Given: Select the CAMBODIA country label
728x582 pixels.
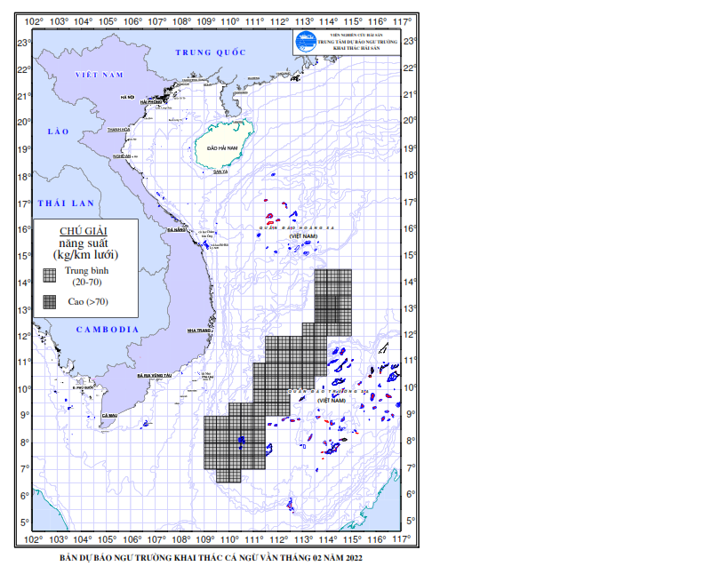Looking at the screenshot, I should point(107,330).
